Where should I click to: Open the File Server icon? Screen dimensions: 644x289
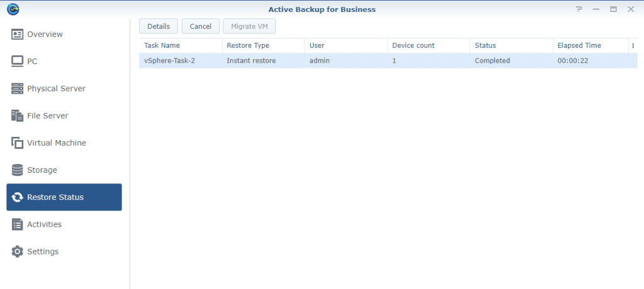(18, 116)
